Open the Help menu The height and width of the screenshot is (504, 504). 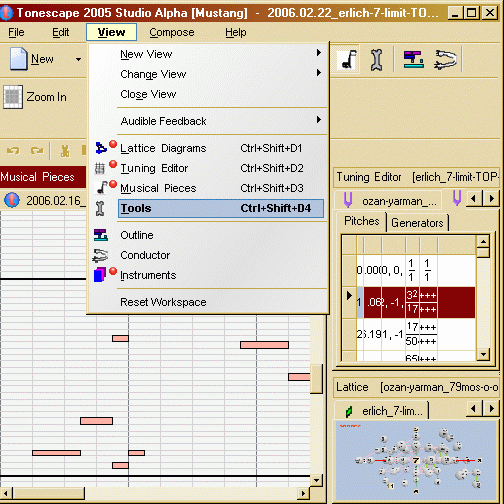tap(236, 32)
